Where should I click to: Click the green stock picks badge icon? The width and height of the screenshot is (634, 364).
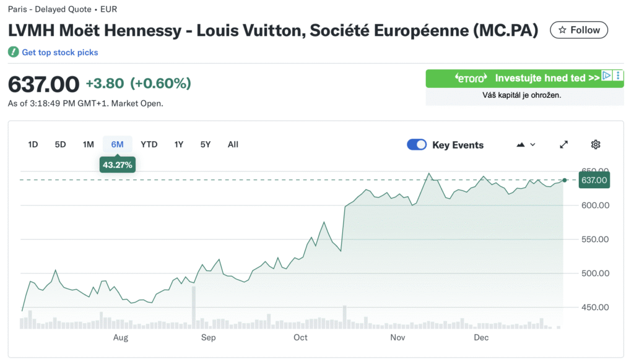13,53
